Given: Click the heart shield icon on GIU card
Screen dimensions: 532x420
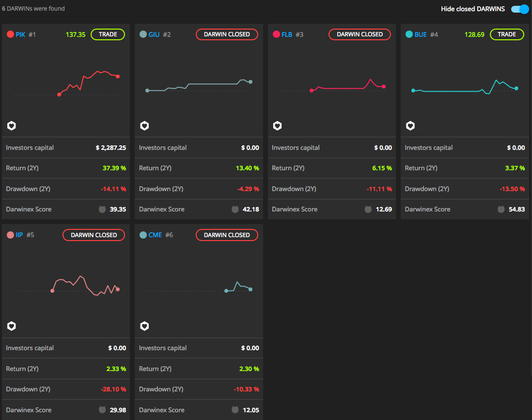Looking at the screenshot, I should pos(144,126).
